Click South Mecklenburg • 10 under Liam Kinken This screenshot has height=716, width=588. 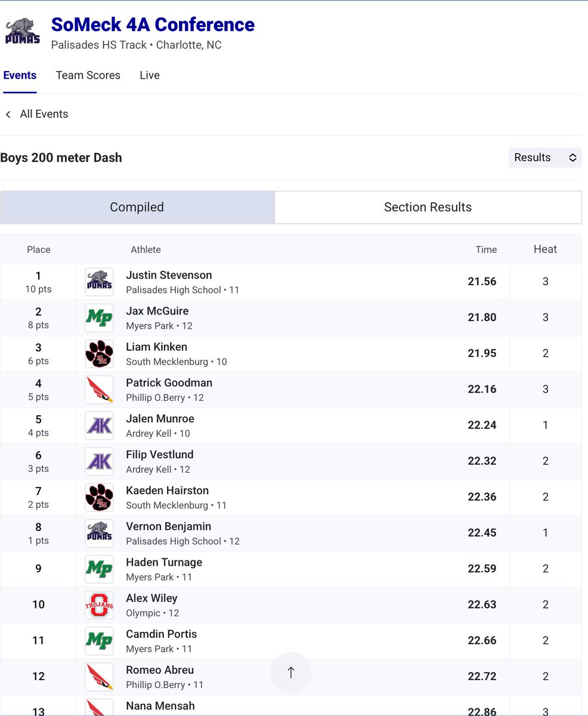pyautogui.click(x=177, y=362)
